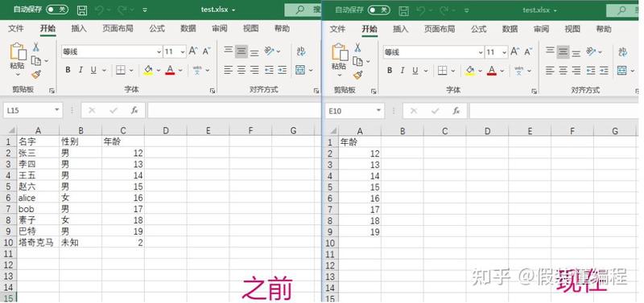Screen dimensions: 644x303
Task: Open the 插入 tab in the L15 window
Action: click(x=78, y=28)
